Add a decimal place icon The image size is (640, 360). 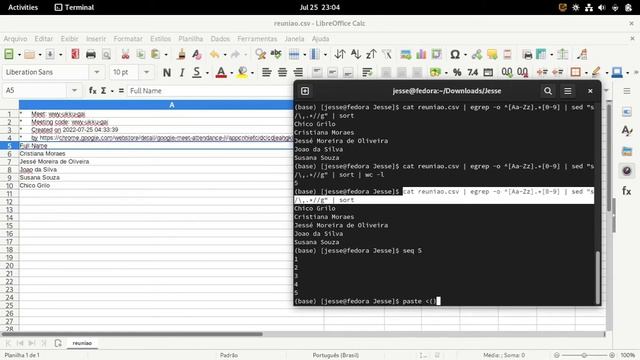click(x=507, y=72)
